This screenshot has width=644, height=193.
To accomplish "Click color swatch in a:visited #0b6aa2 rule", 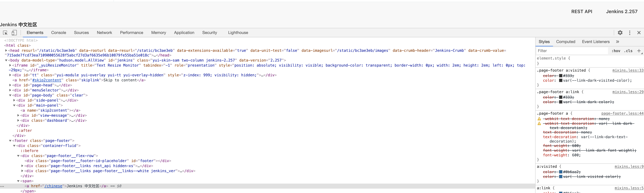I will click(x=561, y=172).
